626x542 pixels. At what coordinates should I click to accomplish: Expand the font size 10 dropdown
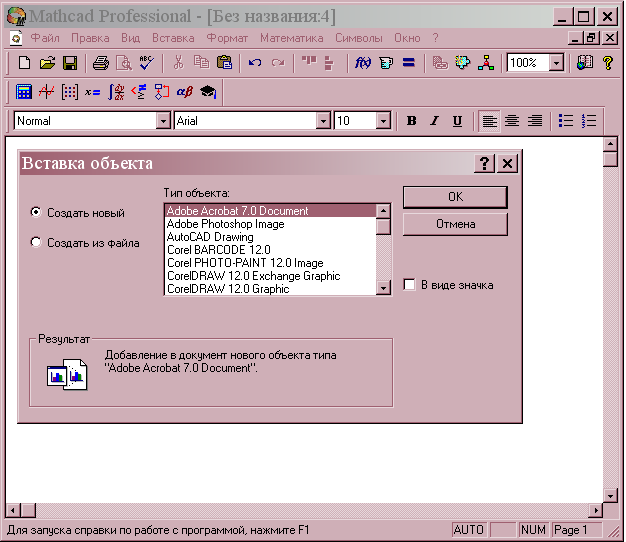(x=383, y=121)
